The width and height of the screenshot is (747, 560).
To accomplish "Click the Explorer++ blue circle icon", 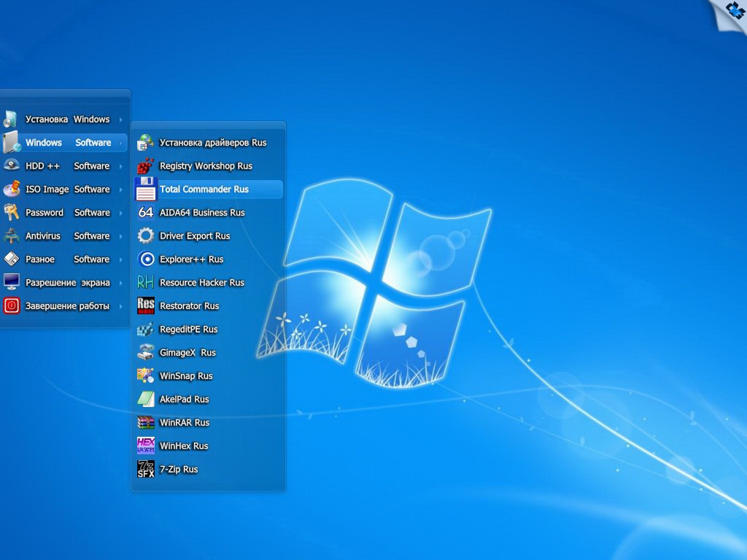I will coord(146,259).
